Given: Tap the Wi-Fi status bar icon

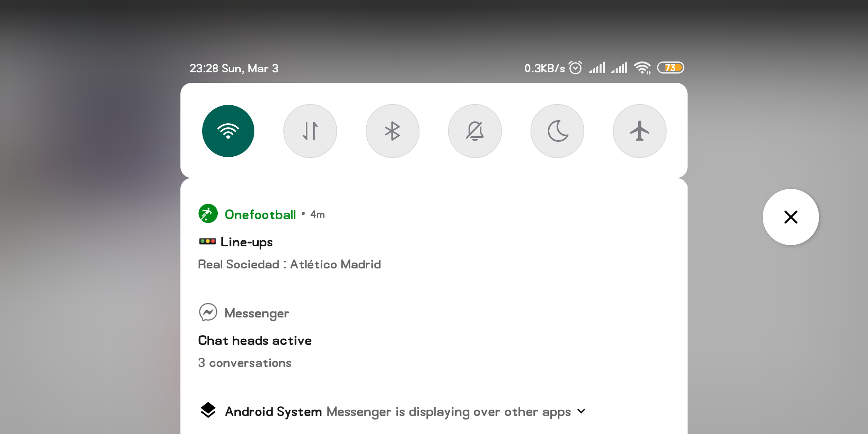Looking at the screenshot, I should 642,68.
